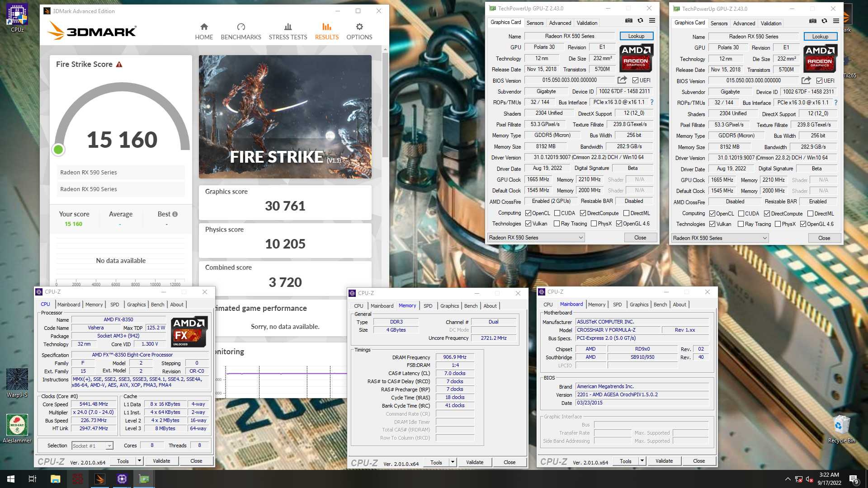Click 3DMark results vertical scrollbar
Image resolution: width=868 pixels, height=488 pixels.
(385, 104)
